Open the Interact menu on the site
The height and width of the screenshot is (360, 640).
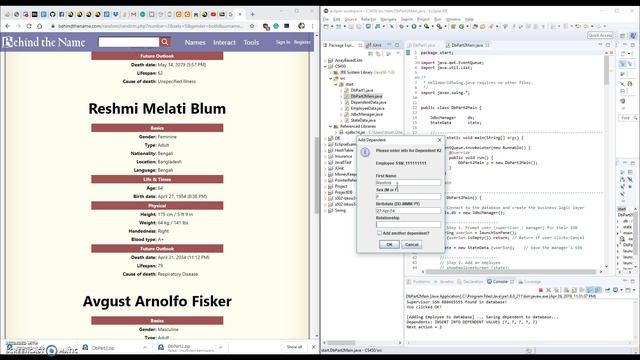(224, 42)
